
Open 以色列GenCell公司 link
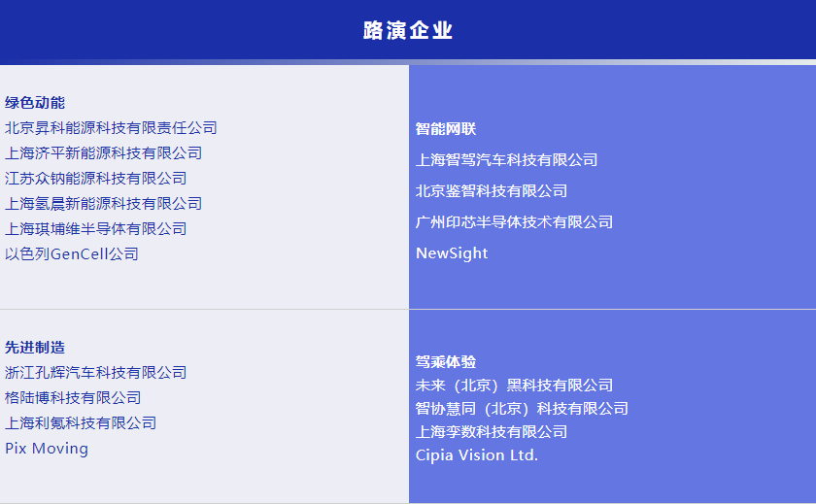[72, 254]
